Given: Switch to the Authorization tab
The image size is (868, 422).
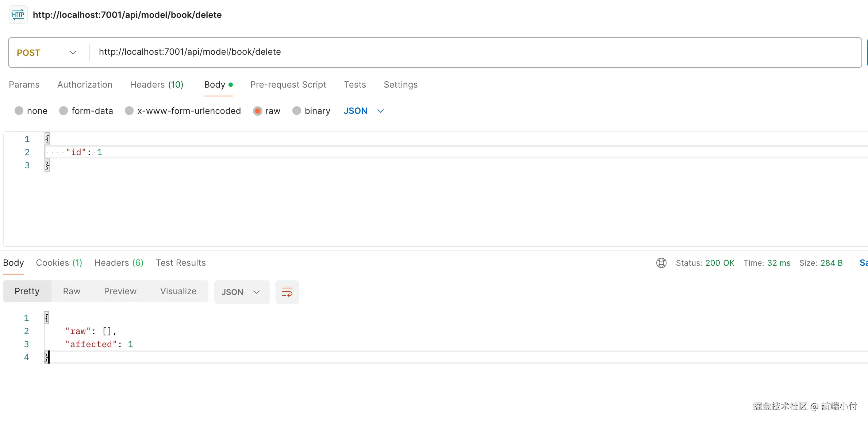Looking at the screenshot, I should pyautogui.click(x=85, y=85).
